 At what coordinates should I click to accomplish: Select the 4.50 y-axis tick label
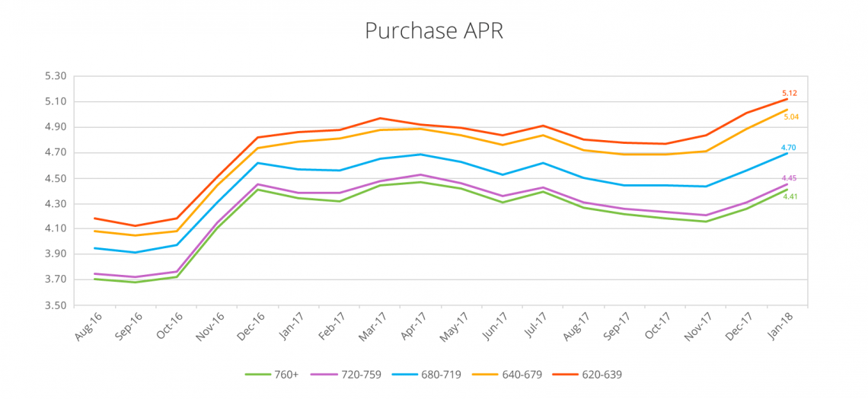point(56,178)
